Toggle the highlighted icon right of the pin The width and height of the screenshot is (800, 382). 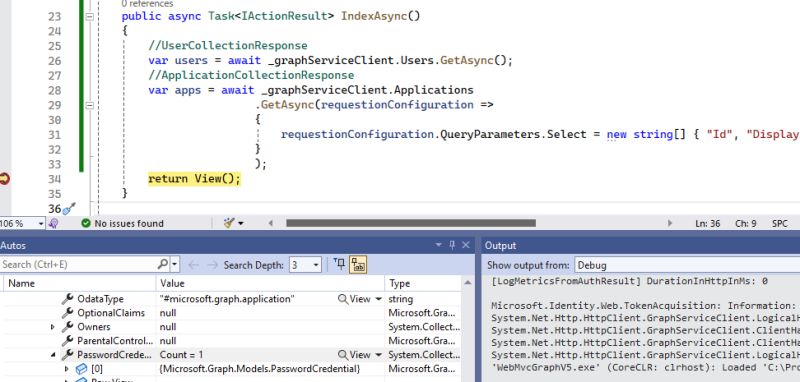coord(358,265)
